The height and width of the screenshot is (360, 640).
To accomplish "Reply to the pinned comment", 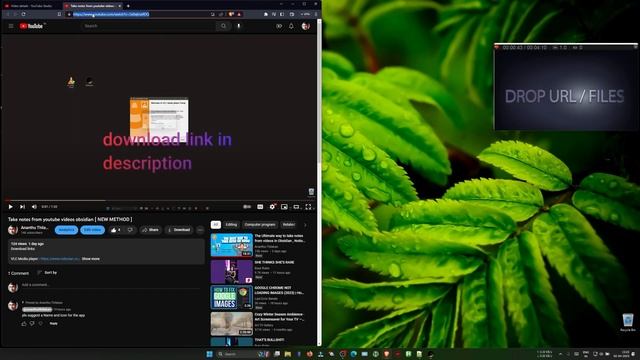I will (x=53, y=324).
